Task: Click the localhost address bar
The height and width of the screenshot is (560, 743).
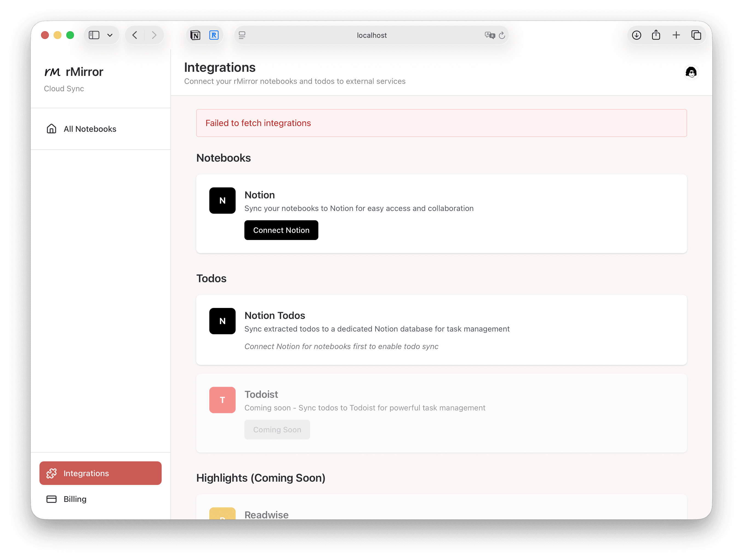Action: click(x=371, y=35)
